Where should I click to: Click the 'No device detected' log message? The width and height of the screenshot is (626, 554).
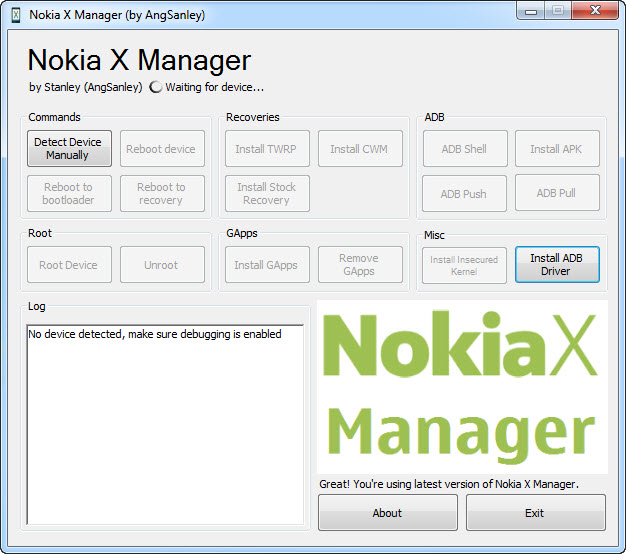pyautogui.click(x=155, y=334)
